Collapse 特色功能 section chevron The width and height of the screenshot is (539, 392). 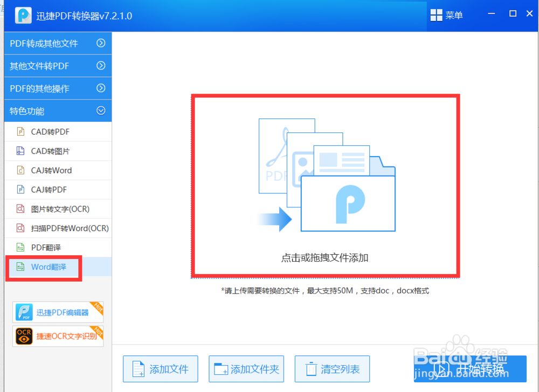click(x=101, y=110)
